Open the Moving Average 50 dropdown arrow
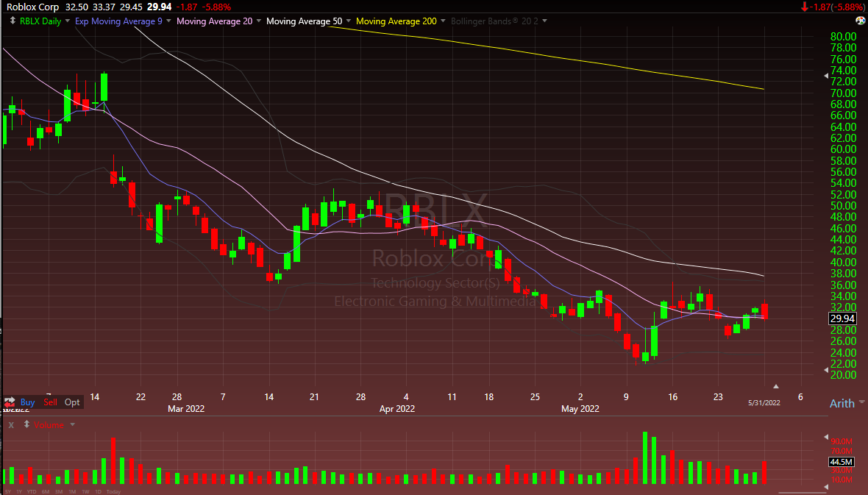 [x=349, y=21]
